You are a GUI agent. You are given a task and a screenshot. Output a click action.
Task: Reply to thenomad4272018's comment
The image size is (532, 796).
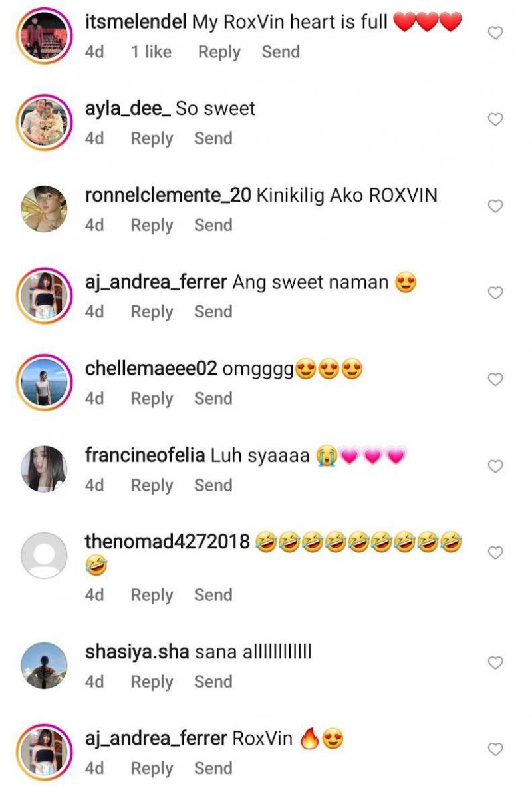(152, 596)
